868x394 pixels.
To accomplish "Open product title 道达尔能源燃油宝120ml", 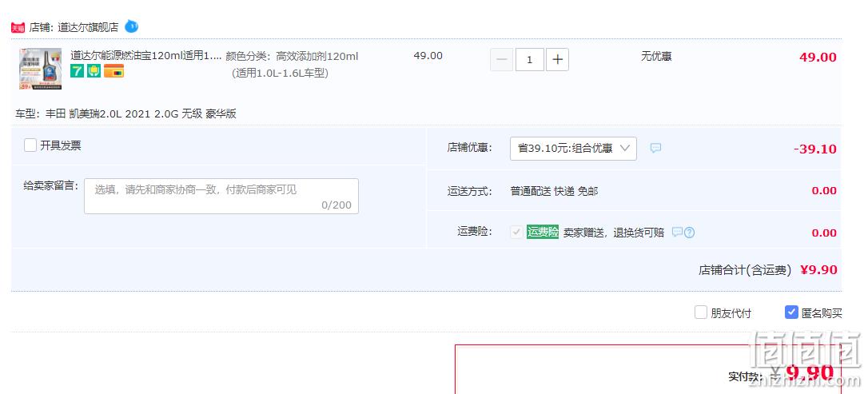I will tap(145, 56).
